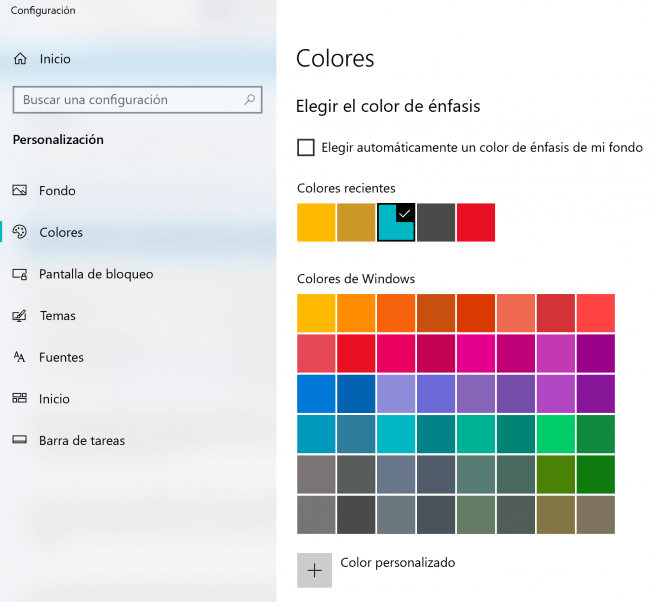650x602 pixels.
Task: Pick light red swatch ending first row
Action: [x=596, y=313]
